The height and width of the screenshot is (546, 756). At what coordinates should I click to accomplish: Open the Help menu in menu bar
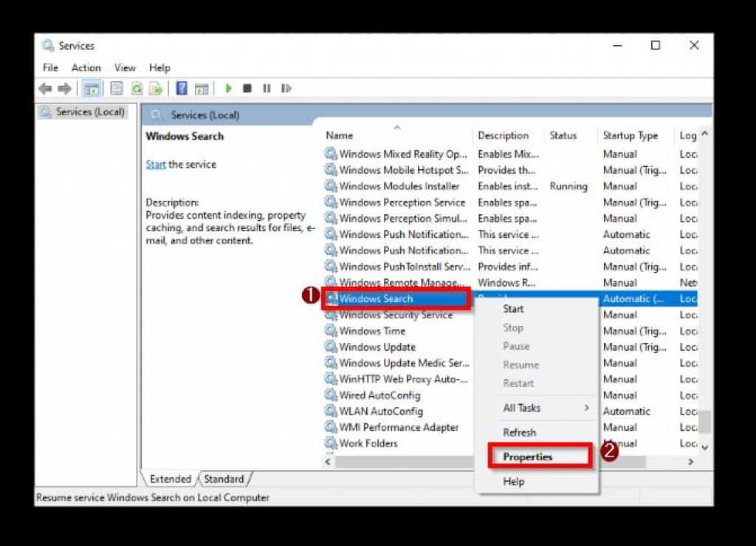point(159,68)
